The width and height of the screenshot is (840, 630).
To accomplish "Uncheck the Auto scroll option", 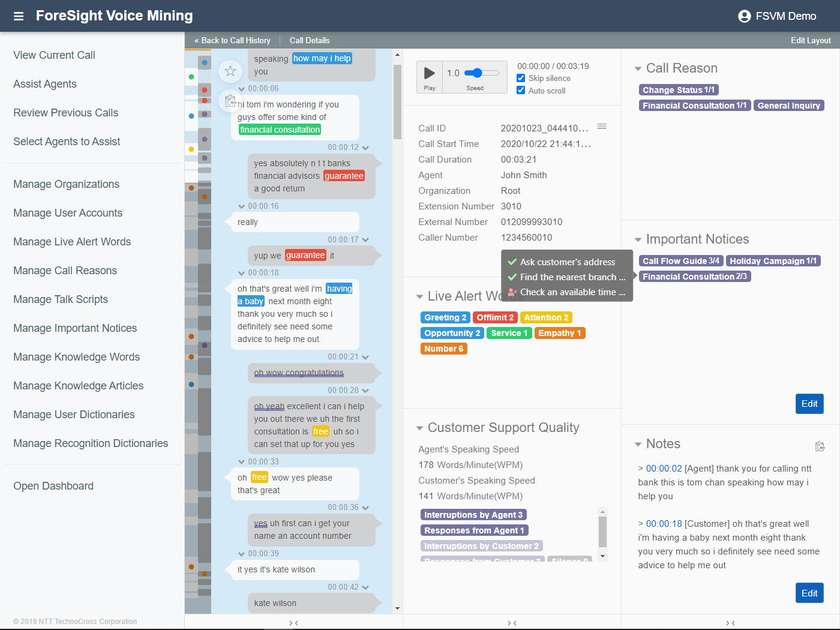I will coord(521,91).
